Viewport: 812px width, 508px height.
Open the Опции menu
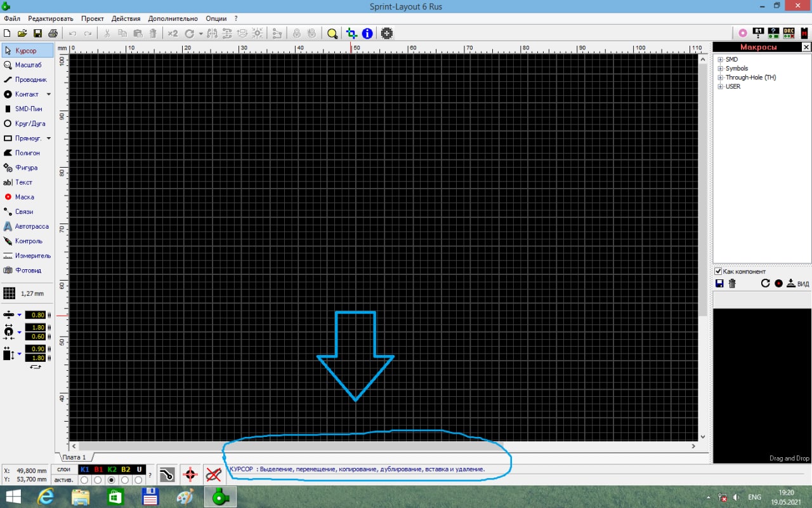click(216, 18)
